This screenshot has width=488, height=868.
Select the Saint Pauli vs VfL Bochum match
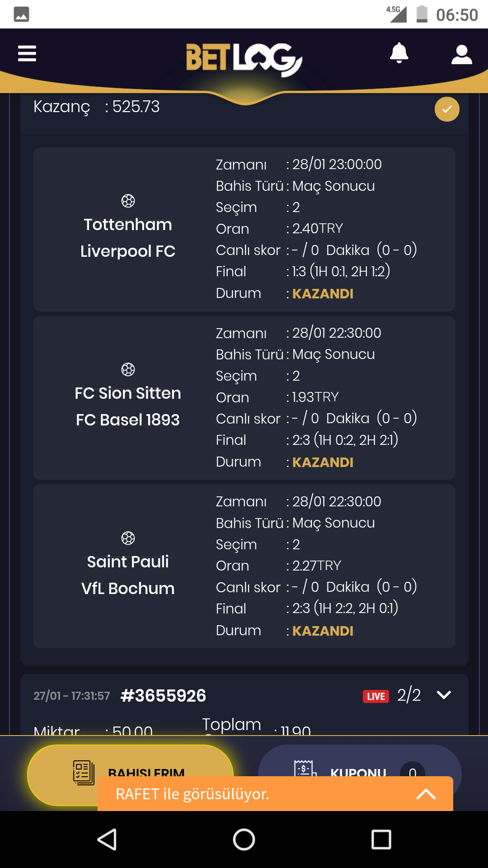[x=244, y=566]
